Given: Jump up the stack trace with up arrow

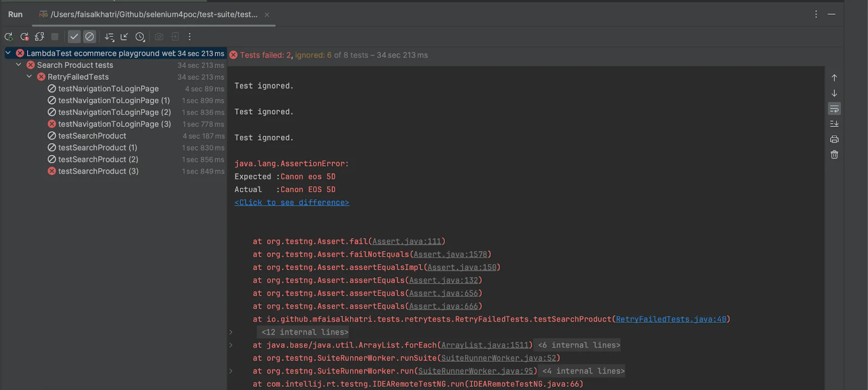Looking at the screenshot, I should tap(834, 78).
